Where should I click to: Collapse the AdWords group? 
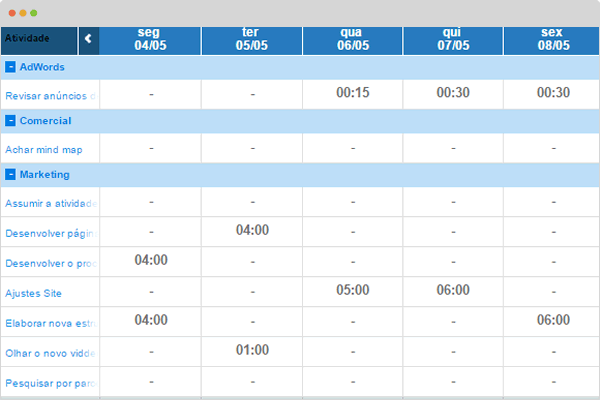tap(10, 67)
